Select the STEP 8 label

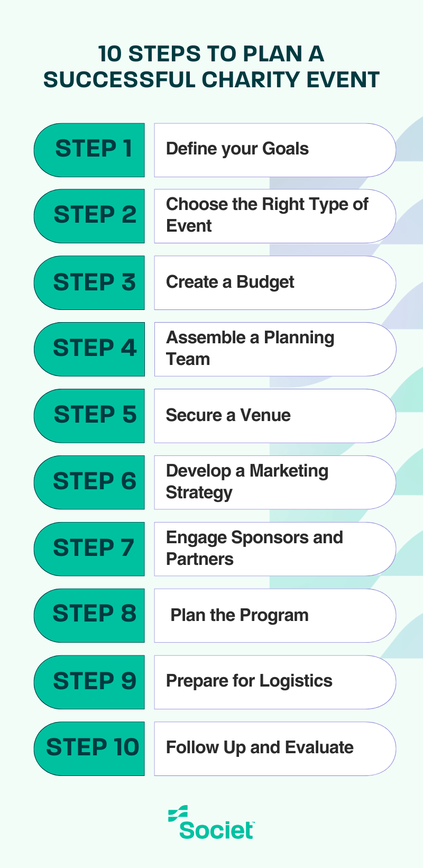[x=90, y=615]
